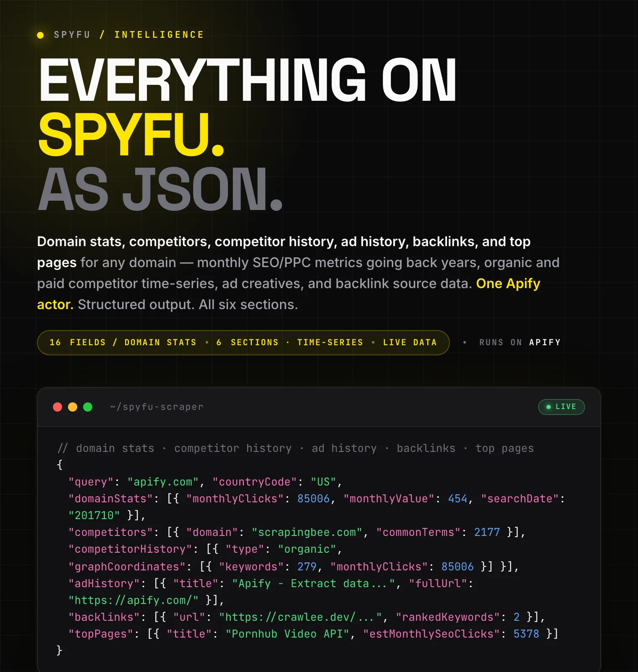Image resolution: width=638 pixels, height=672 pixels.
Task: Click the yellow traffic-light dot in terminal header
Action: click(73, 407)
